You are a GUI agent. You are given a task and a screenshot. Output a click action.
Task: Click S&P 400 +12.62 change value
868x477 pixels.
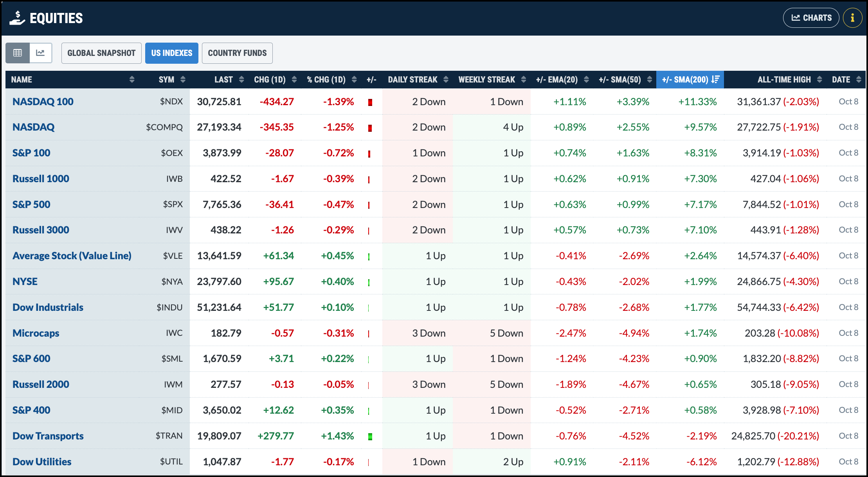pyautogui.click(x=278, y=410)
